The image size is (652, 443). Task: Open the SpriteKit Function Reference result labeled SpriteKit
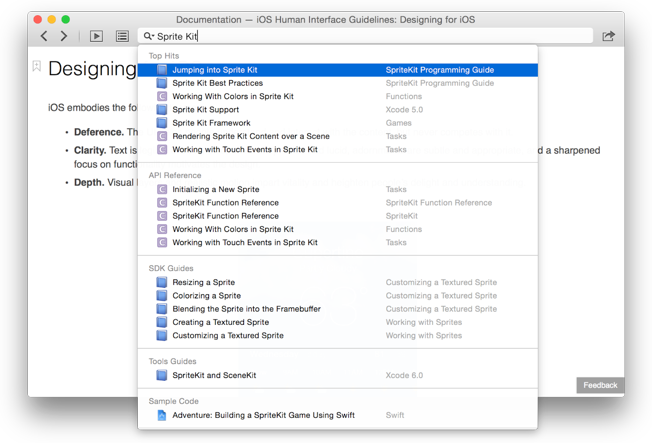coord(338,216)
